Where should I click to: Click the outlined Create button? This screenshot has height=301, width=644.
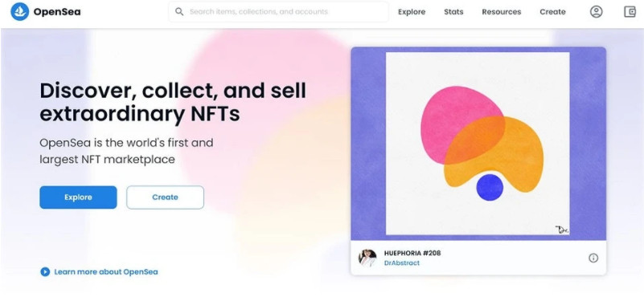tap(165, 197)
